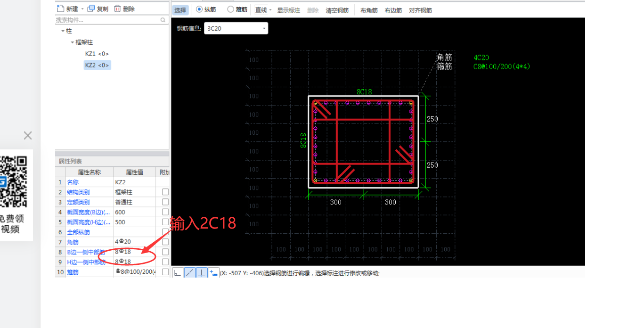Screen dimensions: 644x328
Task: Open the 直线 draw mode dropdown
Action: 270,10
